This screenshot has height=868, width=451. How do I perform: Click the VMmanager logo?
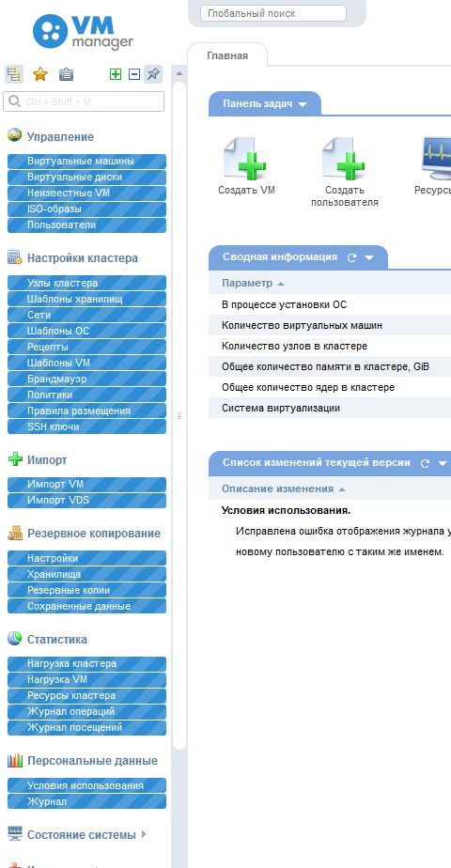tap(83, 32)
